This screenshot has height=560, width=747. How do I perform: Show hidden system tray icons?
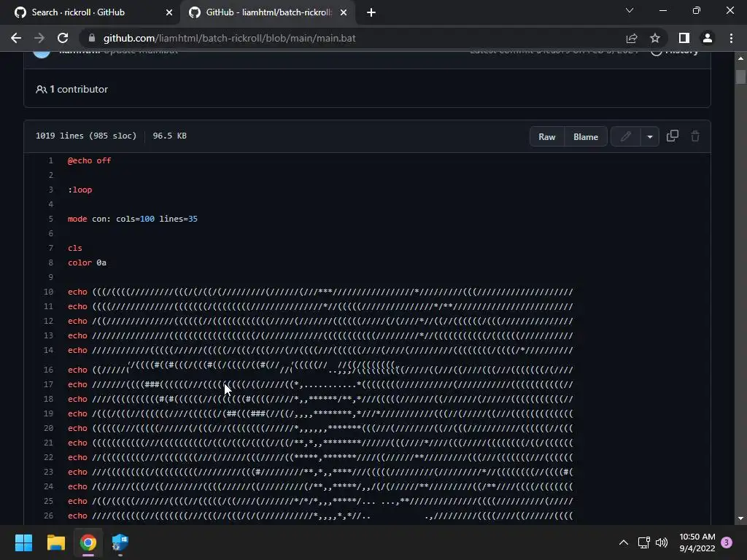click(x=623, y=542)
